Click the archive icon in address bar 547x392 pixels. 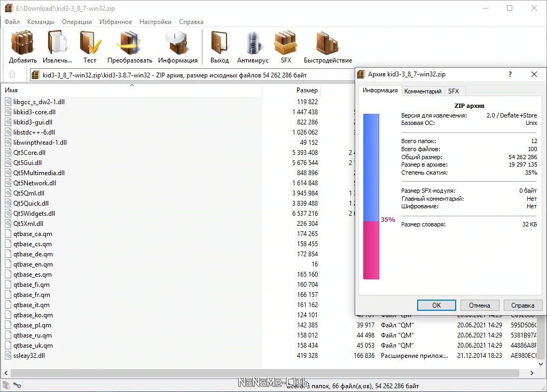click(35, 75)
